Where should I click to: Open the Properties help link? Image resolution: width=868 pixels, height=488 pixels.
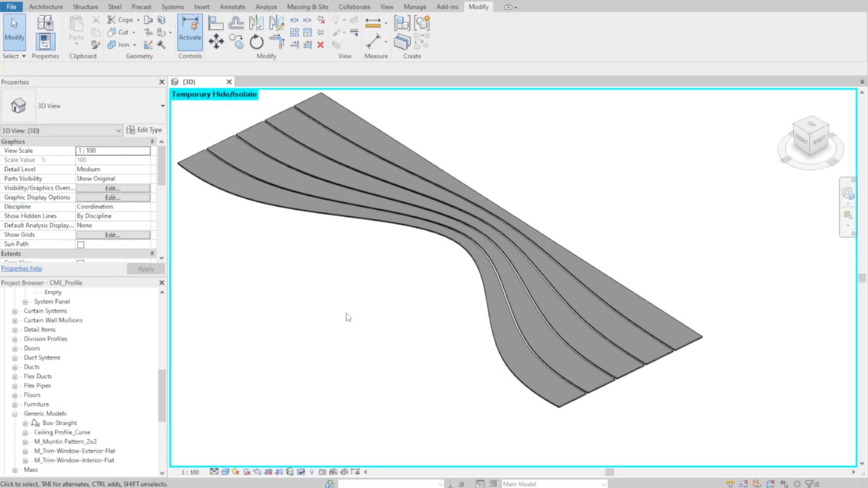(21, 268)
